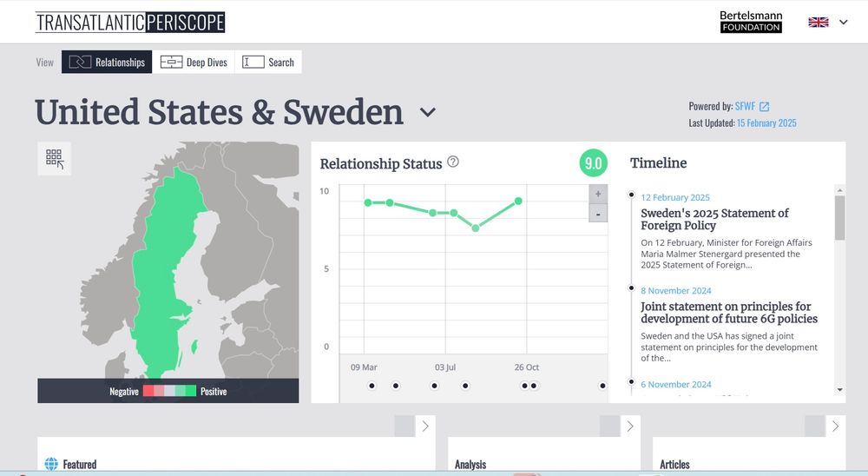Zoom out chart with minus button

[x=598, y=214]
